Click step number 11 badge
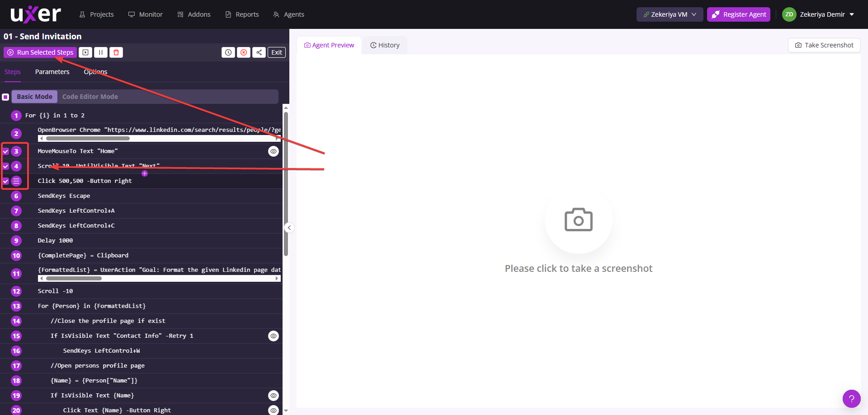 pos(16,274)
